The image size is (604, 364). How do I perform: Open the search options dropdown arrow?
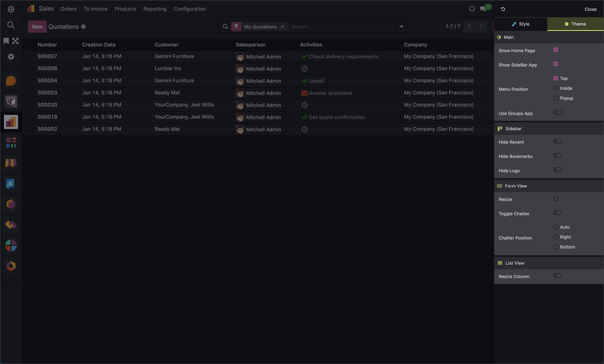tap(401, 26)
